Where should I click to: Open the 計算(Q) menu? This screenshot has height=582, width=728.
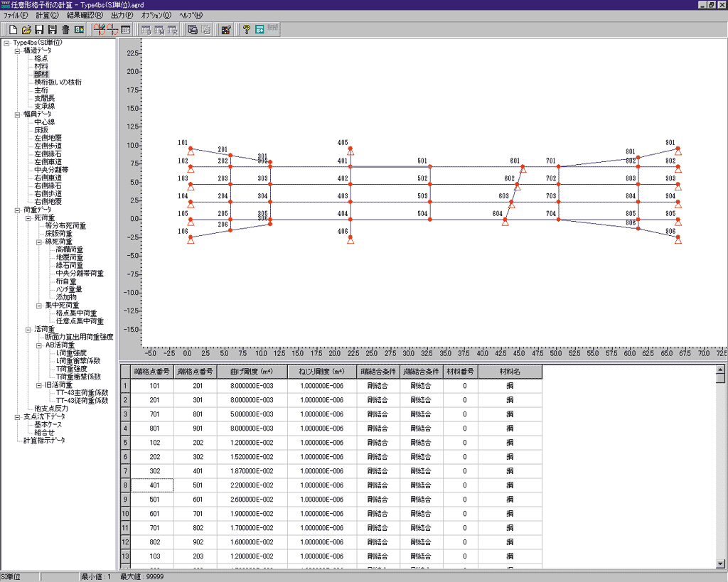tap(48, 15)
